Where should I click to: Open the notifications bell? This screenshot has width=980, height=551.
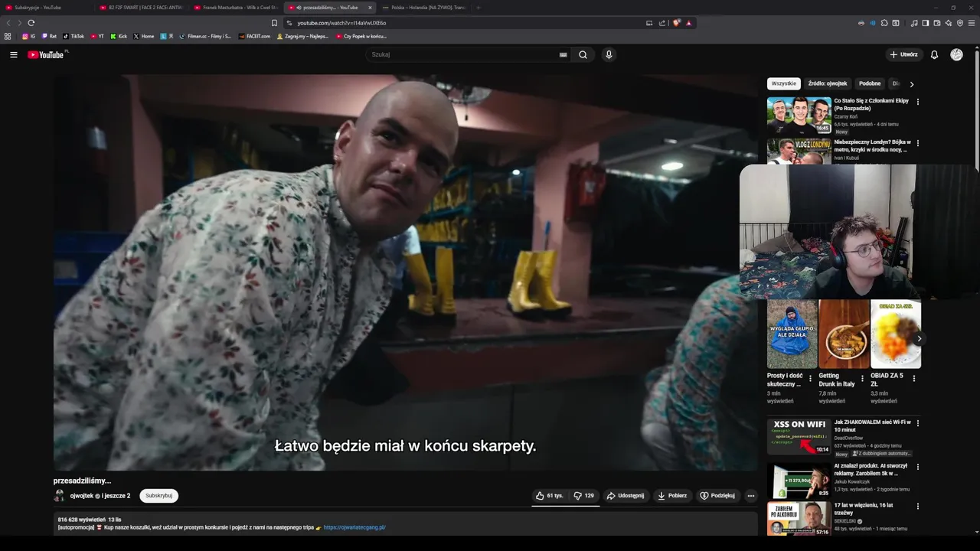934,54
